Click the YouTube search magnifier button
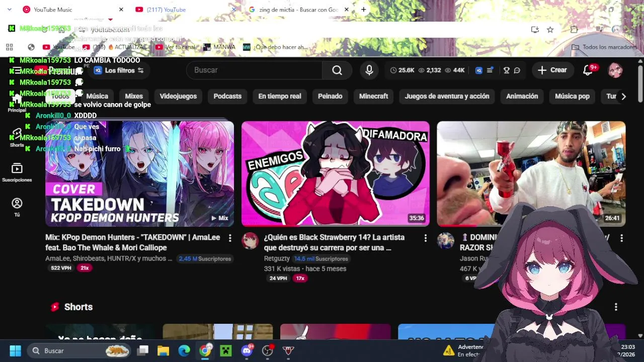This screenshot has width=644, height=362. [x=337, y=70]
